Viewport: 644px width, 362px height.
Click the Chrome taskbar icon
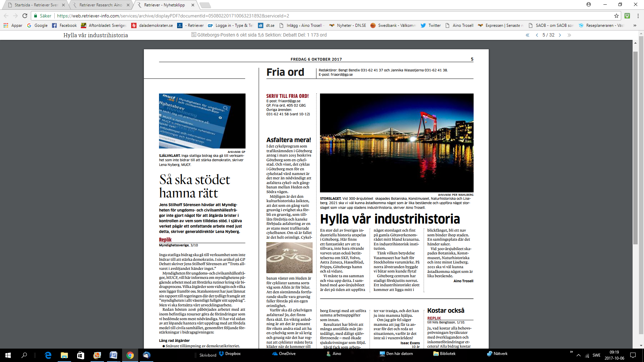[130, 355]
